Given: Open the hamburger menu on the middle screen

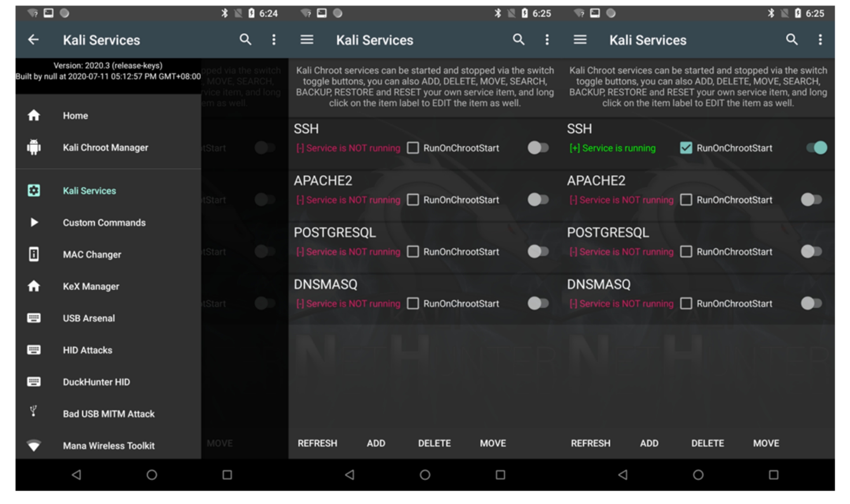Looking at the screenshot, I should (x=307, y=40).
